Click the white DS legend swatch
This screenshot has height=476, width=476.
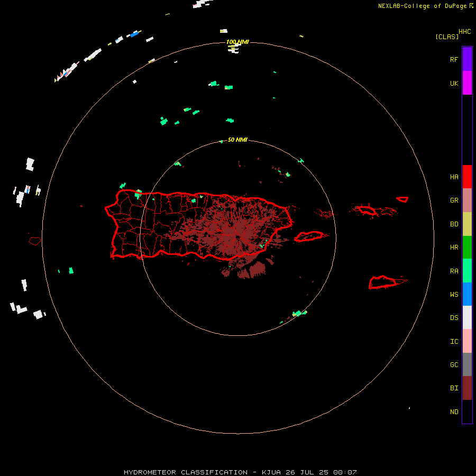pos(467,317)
